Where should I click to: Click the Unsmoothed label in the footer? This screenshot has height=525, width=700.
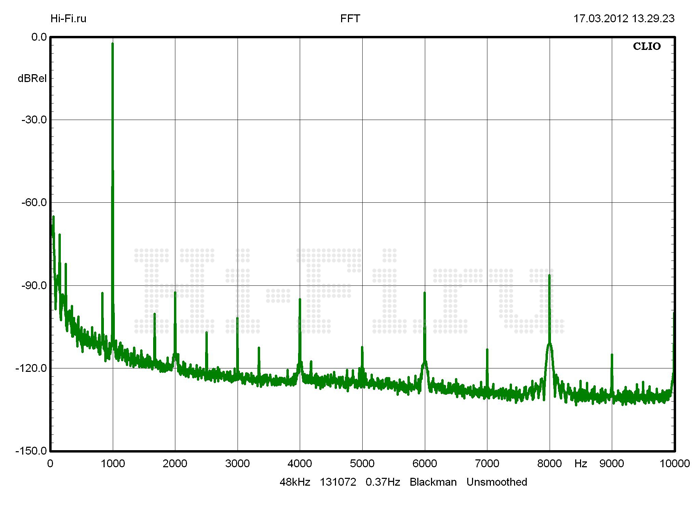pos(497,482)
